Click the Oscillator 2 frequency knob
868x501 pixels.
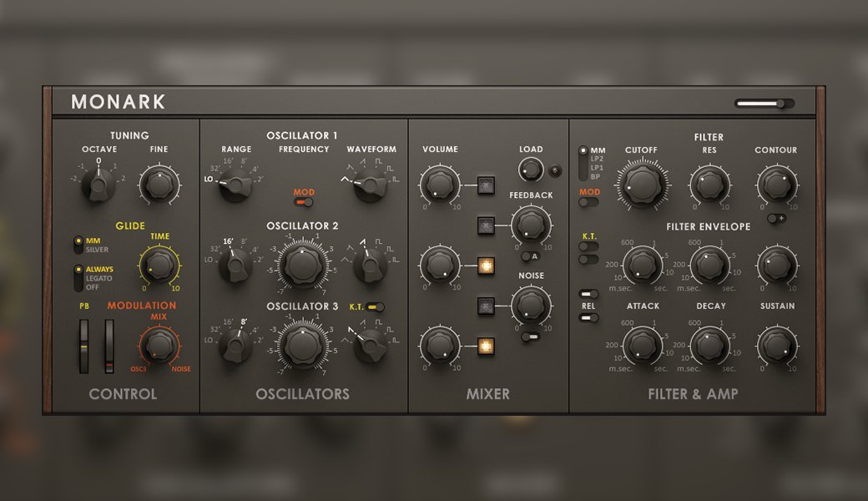302,266
